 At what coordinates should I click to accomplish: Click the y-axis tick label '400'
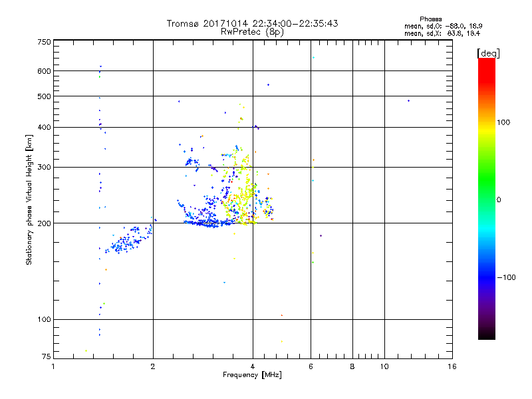(x=44, y=127)
